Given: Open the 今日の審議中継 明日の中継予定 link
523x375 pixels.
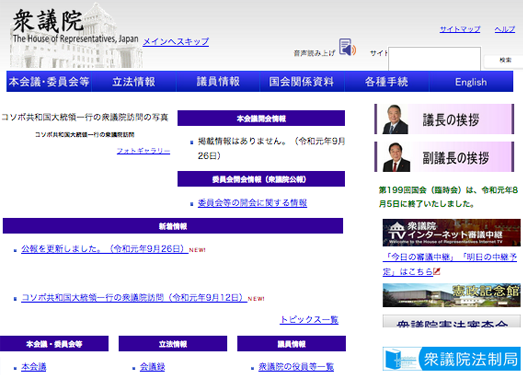Looking at the screenshot, I should pyautogui.click(x=449, y=264).
